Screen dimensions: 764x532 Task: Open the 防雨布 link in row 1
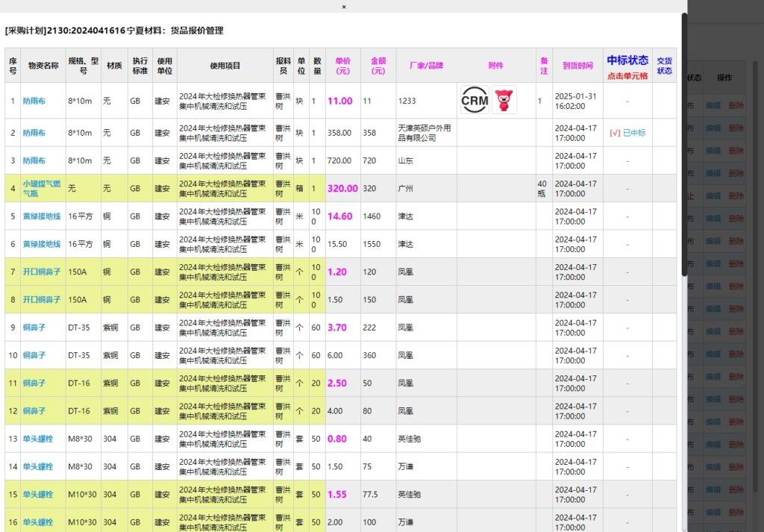pyautogui.click(x=34, y=101)
